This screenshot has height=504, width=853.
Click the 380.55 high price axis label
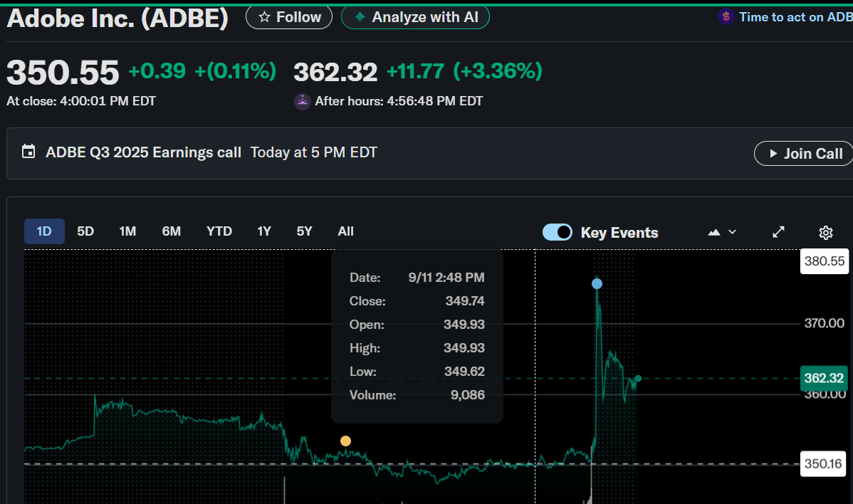825,261
